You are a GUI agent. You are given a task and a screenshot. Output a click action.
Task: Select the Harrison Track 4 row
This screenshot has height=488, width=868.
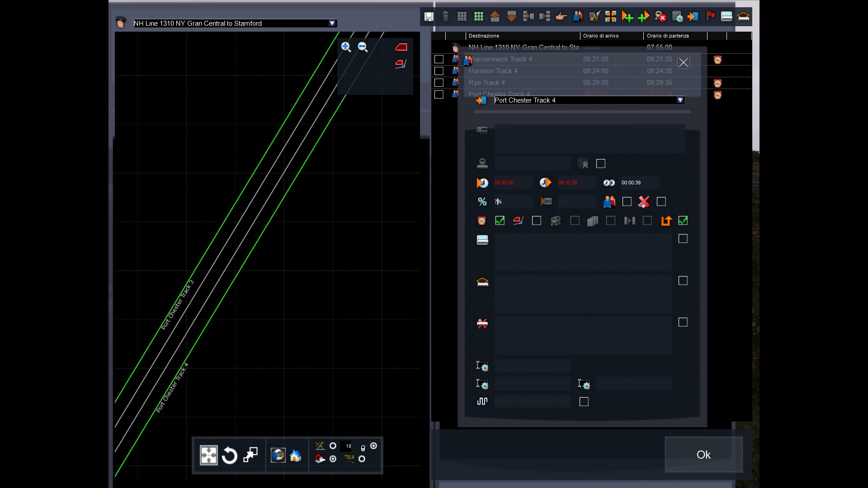click(592, 71)
